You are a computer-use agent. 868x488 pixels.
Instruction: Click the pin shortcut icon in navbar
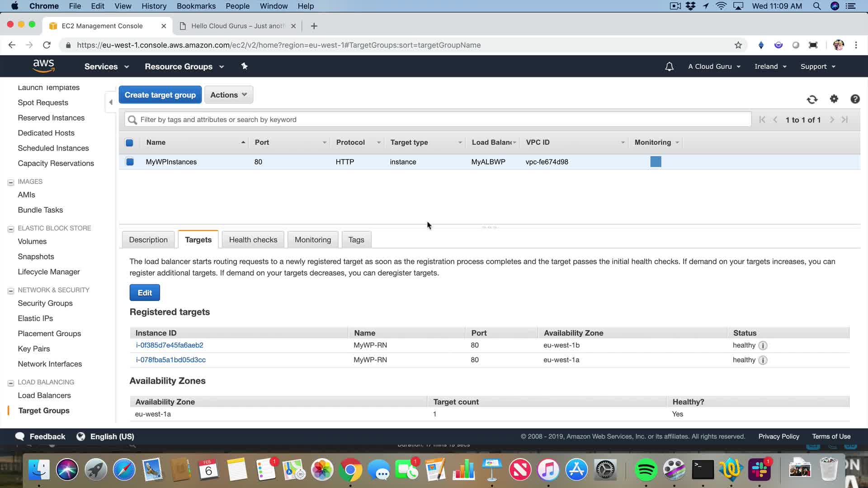[x=244, y=66]
